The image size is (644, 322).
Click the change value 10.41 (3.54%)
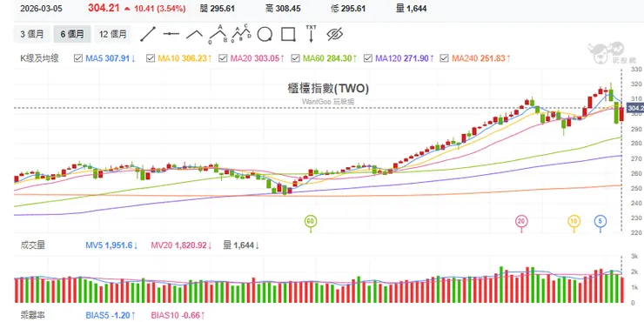point(160,8)
